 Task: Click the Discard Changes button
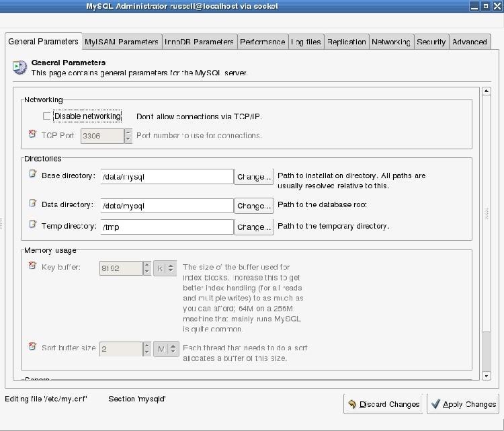(383, 404)
